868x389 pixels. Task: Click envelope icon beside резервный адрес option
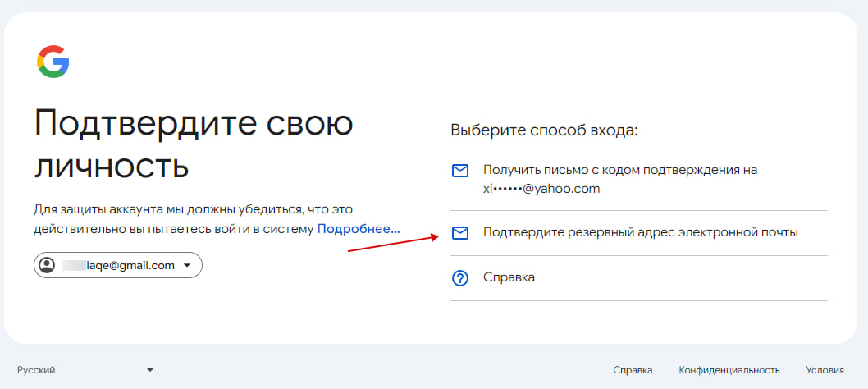pos(460,233)
